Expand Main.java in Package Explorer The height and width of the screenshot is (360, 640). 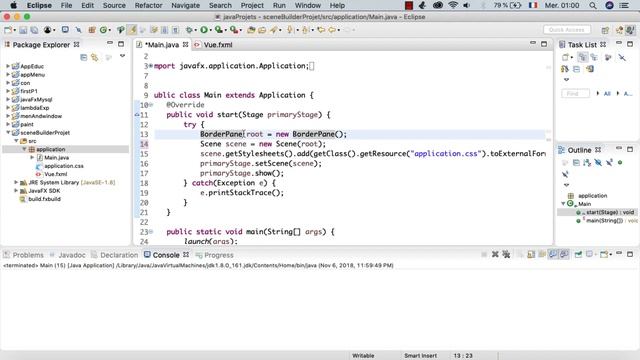(32, 158)
